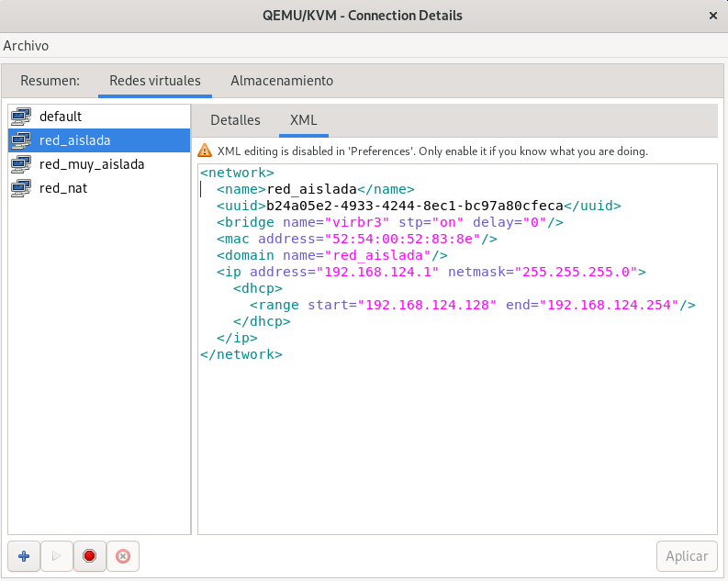
Task: Click the XML editing warning triangle icon
Action: [205, 151]
